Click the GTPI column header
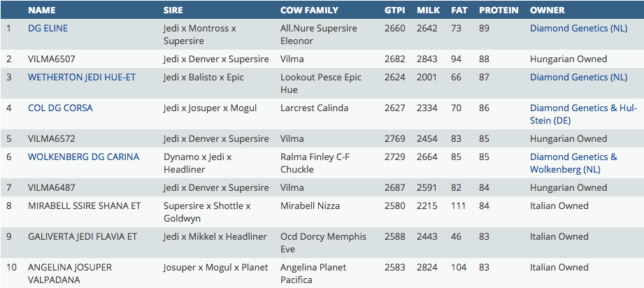 tap(394, 10)
